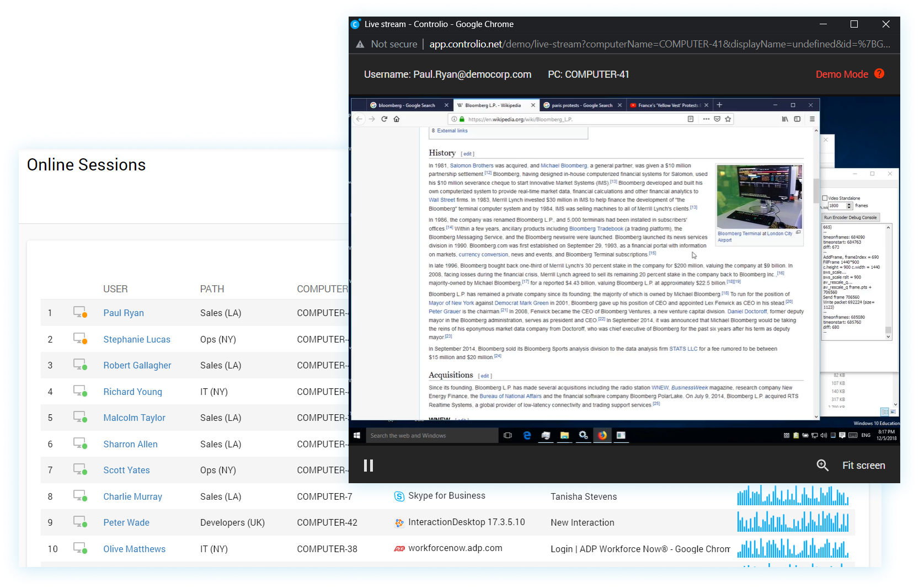Reload the Wikipedia page in Firefox
The width and height of the screenshot is (919, 588).
tap(384, 119)
